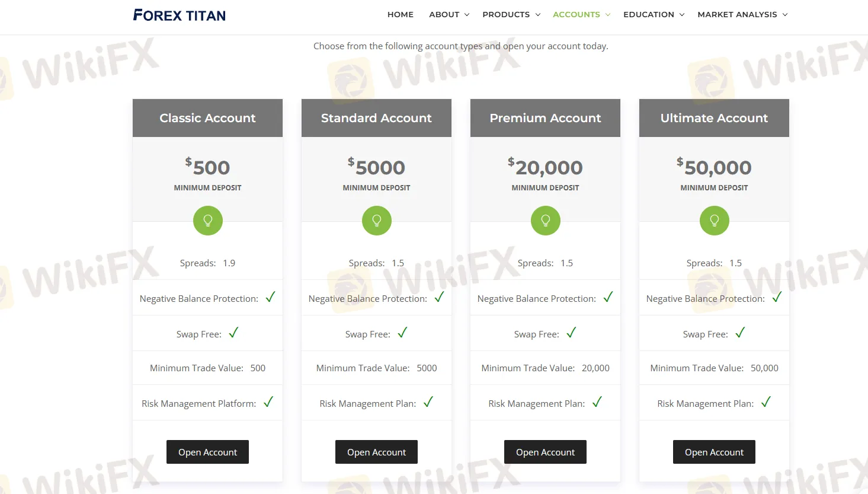Image resolution: width=868 pixels, height=494 pixels.
Task: Click the lightbulb icon under Premium Account
Action: coord(545,220)
